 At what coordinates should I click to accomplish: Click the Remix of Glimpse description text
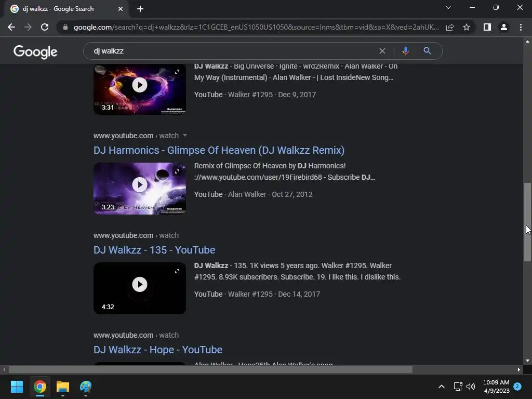(x=284, y=171)
